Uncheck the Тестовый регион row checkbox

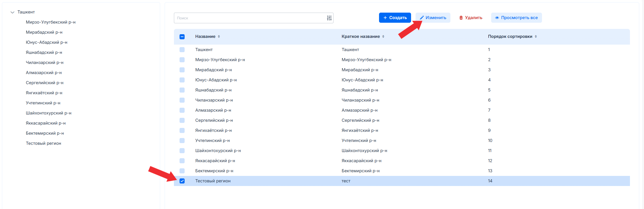point(182,181)
